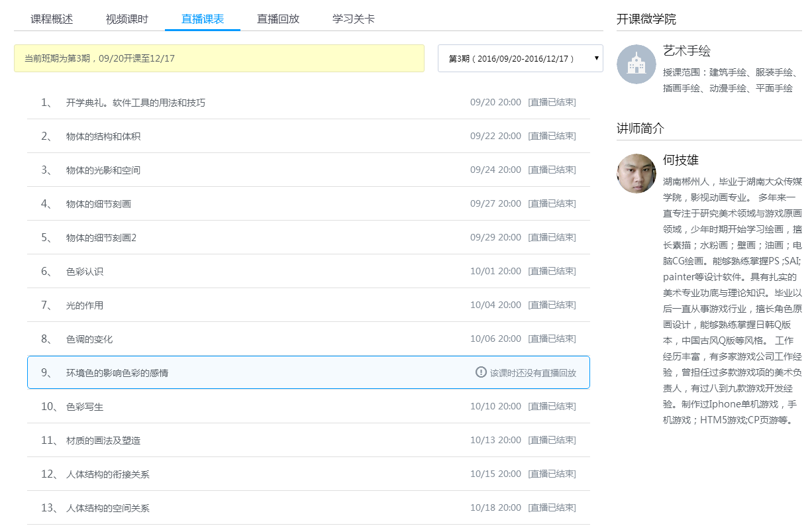Open lesson 11 材质的画法及塑造

(x=103, y=441)
